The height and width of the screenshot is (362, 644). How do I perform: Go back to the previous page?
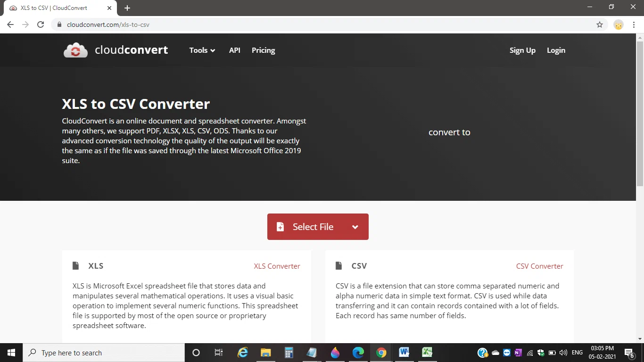[10, 25]
